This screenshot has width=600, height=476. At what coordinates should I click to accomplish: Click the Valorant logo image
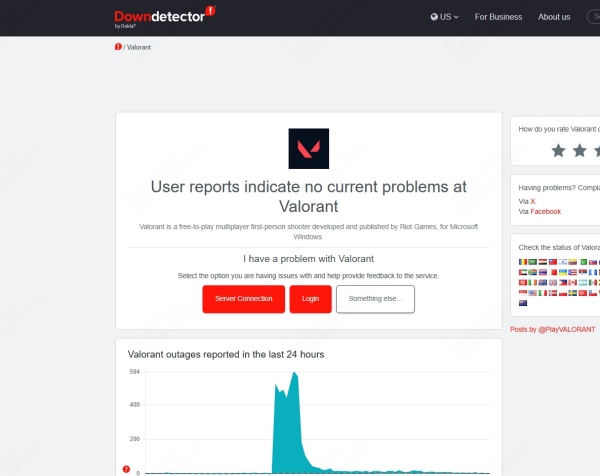click(x=308, y=148)
